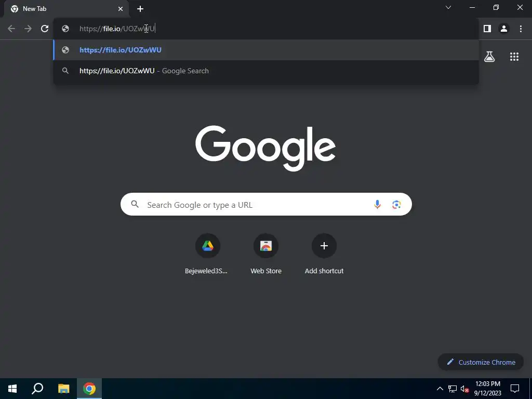Close the New Tab tab
The height and width of the screenshot is (399, 532).
tap(121, 9)
